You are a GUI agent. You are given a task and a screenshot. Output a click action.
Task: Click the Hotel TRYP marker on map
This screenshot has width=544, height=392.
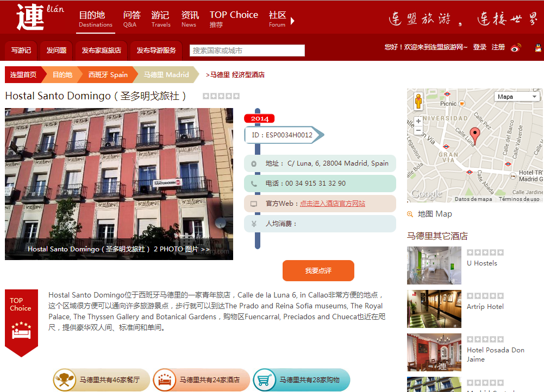pyautogui.click(x=513, y=176)
